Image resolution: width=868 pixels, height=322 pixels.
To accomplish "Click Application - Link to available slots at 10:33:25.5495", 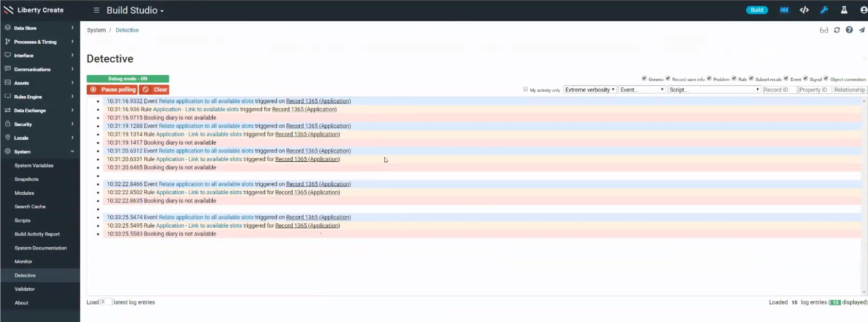I will [x=199, y=226].
